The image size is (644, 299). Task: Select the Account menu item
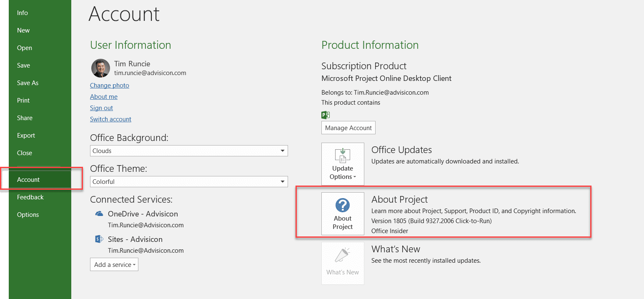(x=40, y=180)
